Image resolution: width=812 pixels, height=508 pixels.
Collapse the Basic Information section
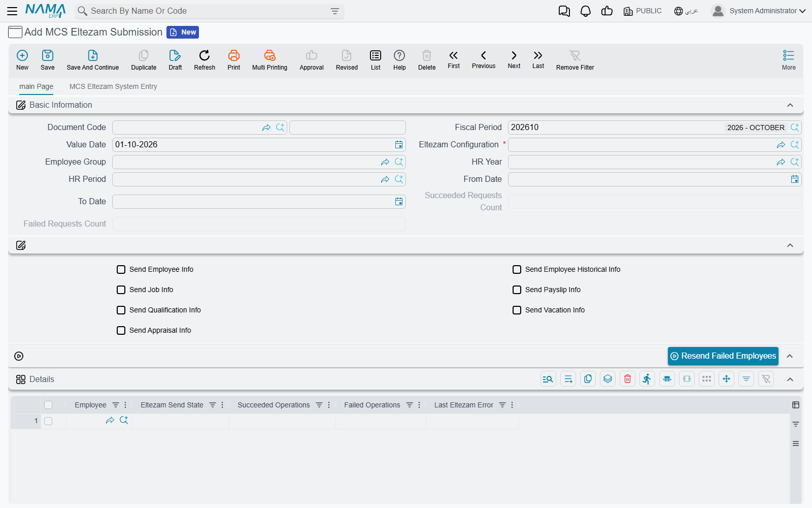[x=790, y=105]
